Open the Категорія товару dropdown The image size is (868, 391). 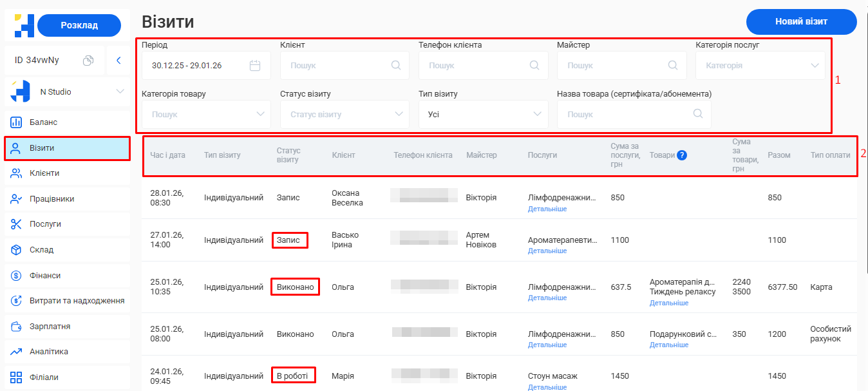click(x=206, y=114)
